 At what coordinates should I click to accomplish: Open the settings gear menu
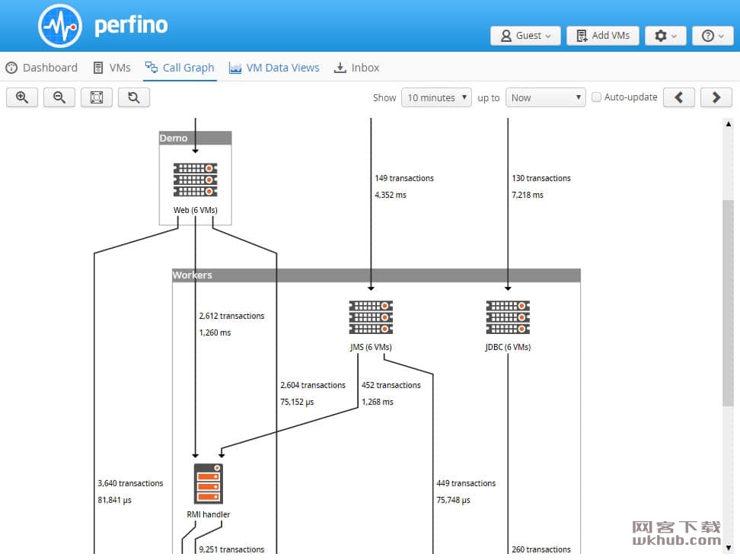click(x=665, y=36)
